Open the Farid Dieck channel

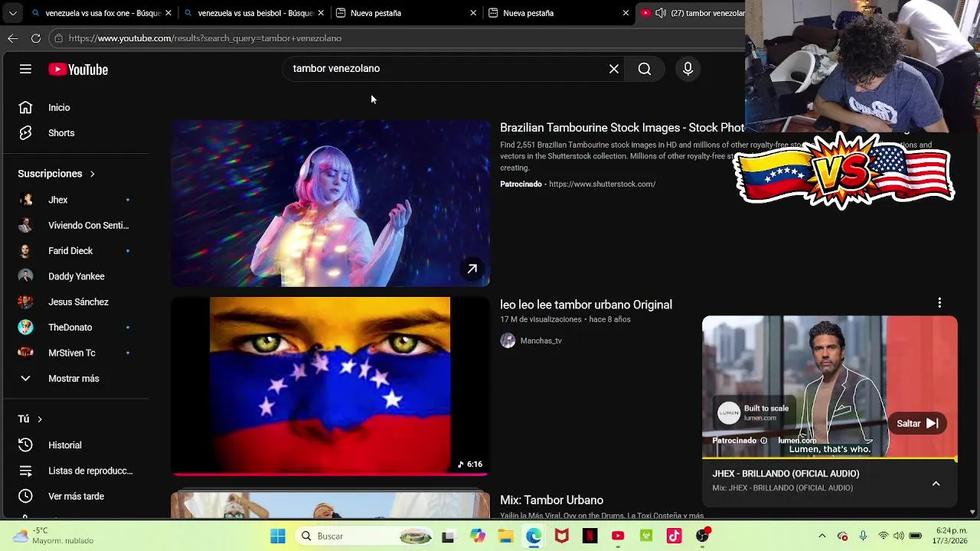tap(75, 251)
